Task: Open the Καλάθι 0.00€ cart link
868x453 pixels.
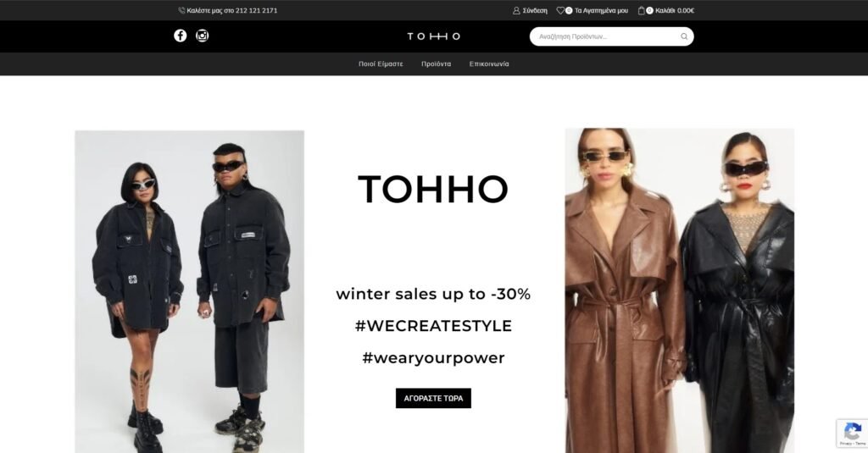Action: tap(674, 10)
